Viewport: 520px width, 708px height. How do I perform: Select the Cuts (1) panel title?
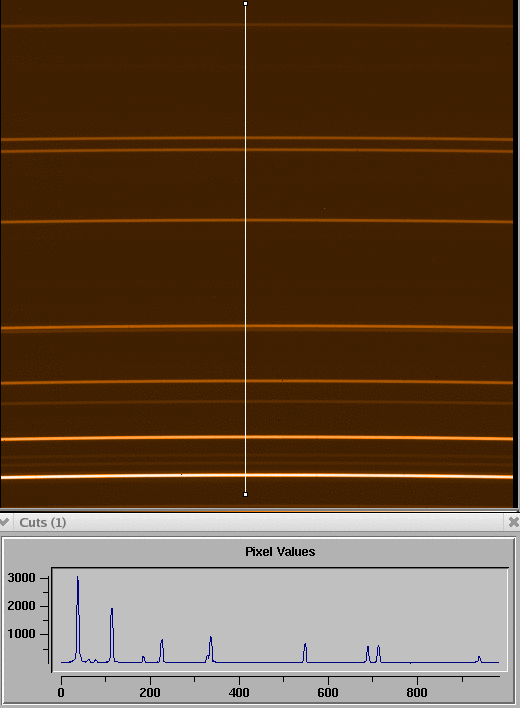point(42,522)
